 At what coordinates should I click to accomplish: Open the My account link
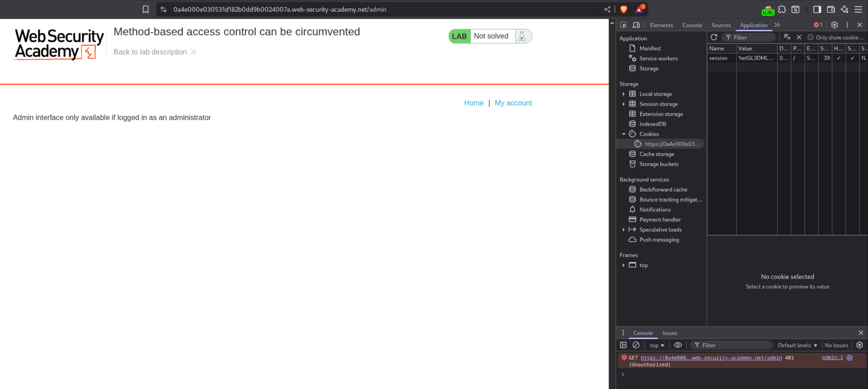(513, 103)
